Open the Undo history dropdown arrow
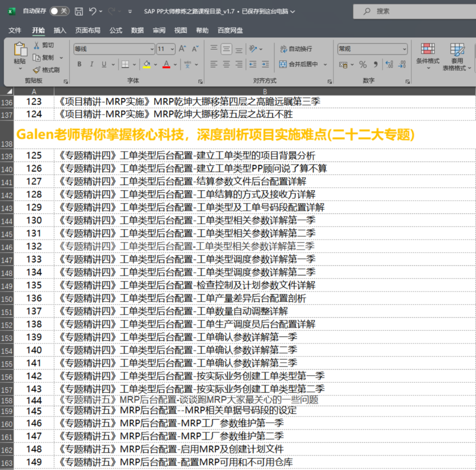Image resolution: width=476 pixels, height=470 pixels. pos(101,12)
